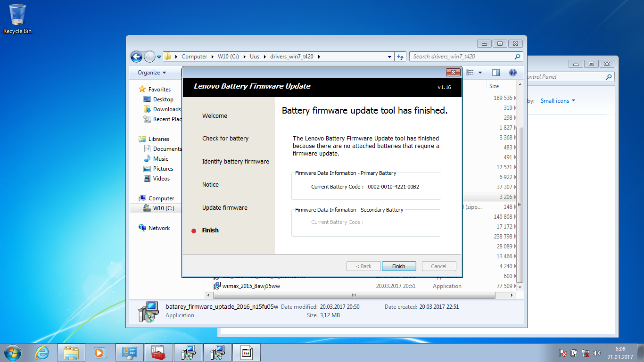Viewport: 644px width, 362px height.
Task: Click the Action Center flag tray icon
Action: click(563, 353)
